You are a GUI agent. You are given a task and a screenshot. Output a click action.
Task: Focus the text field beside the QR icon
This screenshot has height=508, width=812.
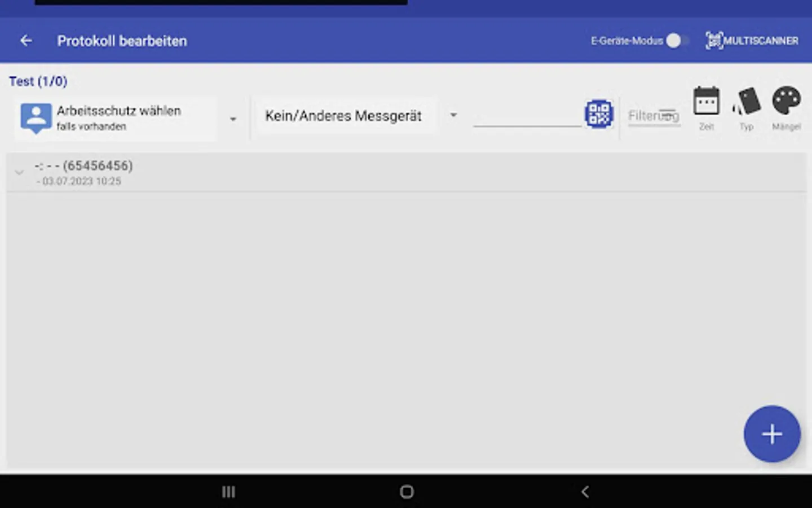point(527,115)
